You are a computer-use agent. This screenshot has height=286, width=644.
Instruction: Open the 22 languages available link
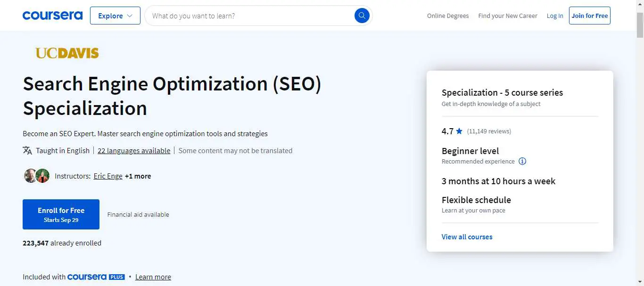coord(134,150)
